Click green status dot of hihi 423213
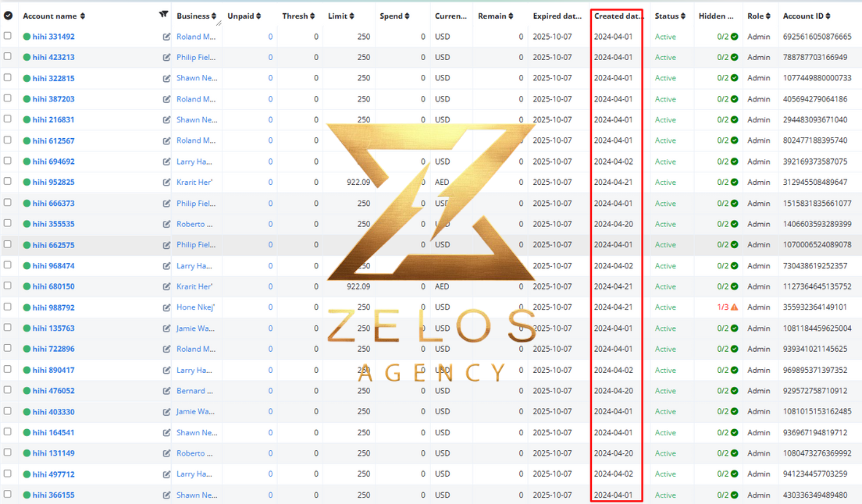The width and height of the screenshot is (862, 504). [x=26, y=57]
